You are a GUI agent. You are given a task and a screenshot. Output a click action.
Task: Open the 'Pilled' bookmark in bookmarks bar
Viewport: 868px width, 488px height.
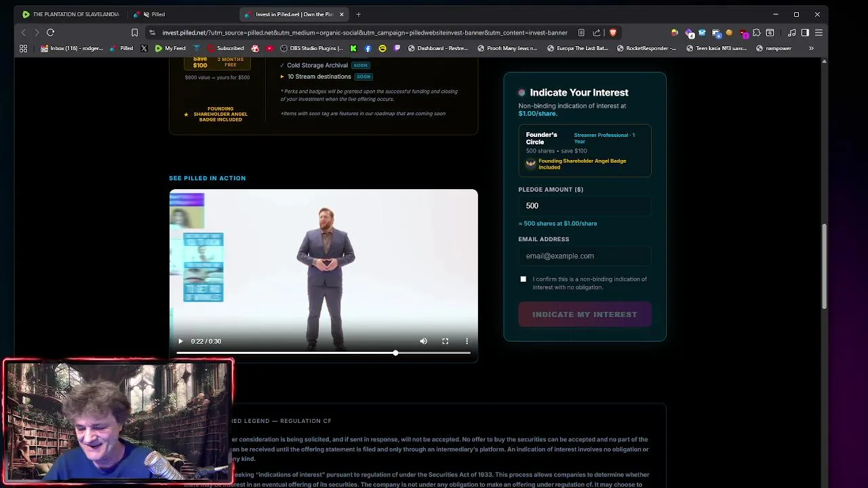click(x=121, y=48)
